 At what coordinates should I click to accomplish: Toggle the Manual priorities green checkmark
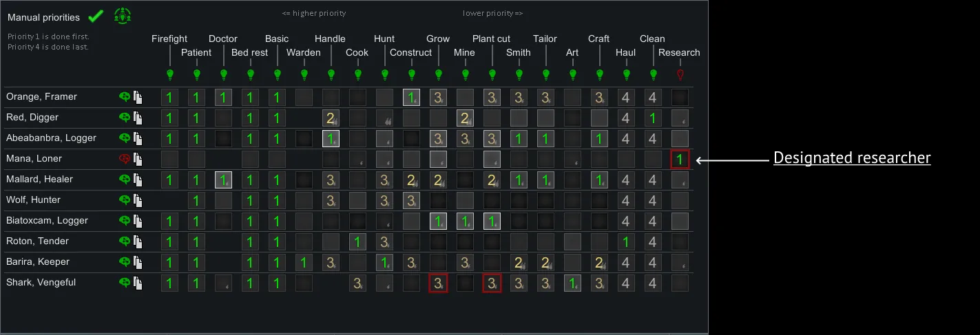click(x=96, y=17)
